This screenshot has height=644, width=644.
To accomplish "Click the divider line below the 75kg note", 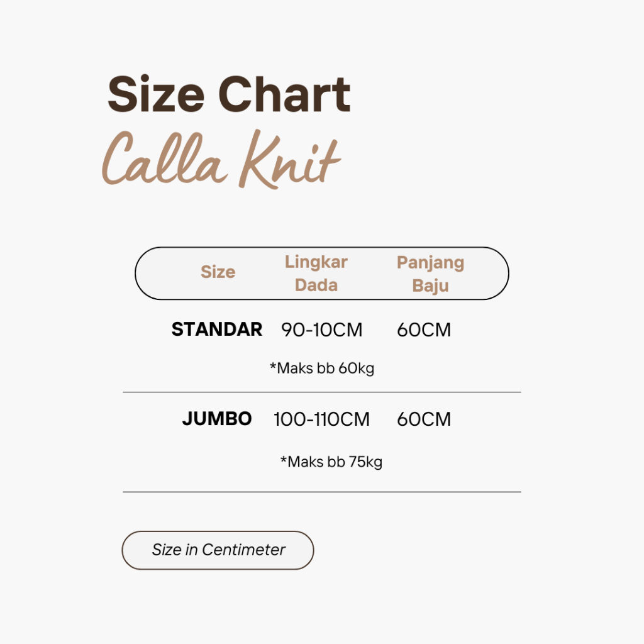I will pos(321,492).
